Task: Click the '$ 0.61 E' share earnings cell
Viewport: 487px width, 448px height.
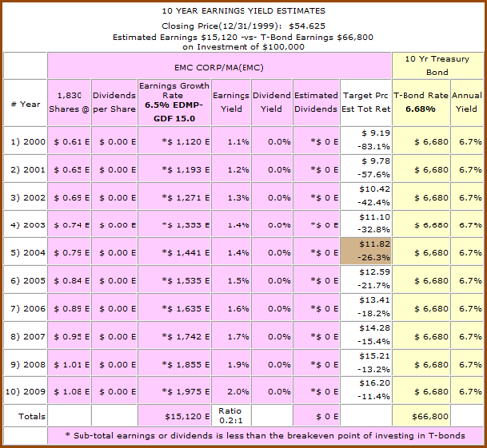Action: click(x=69, y=140)
